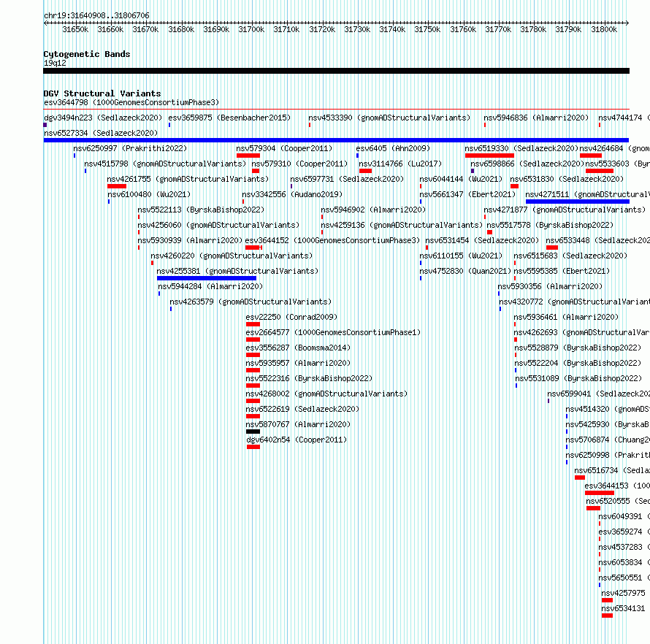
Task: Select the black bar under nsv5870767
Action: click(x=253, y=432)
